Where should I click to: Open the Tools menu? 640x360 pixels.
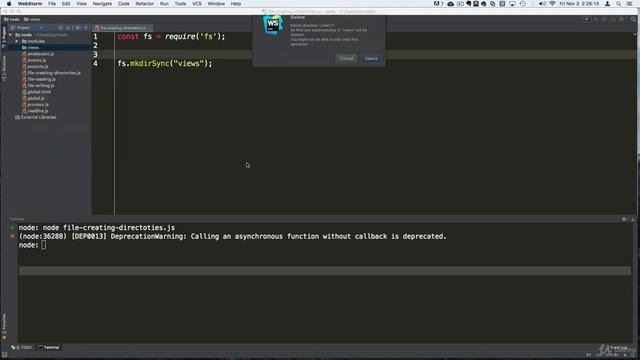[x=180, y=4]
